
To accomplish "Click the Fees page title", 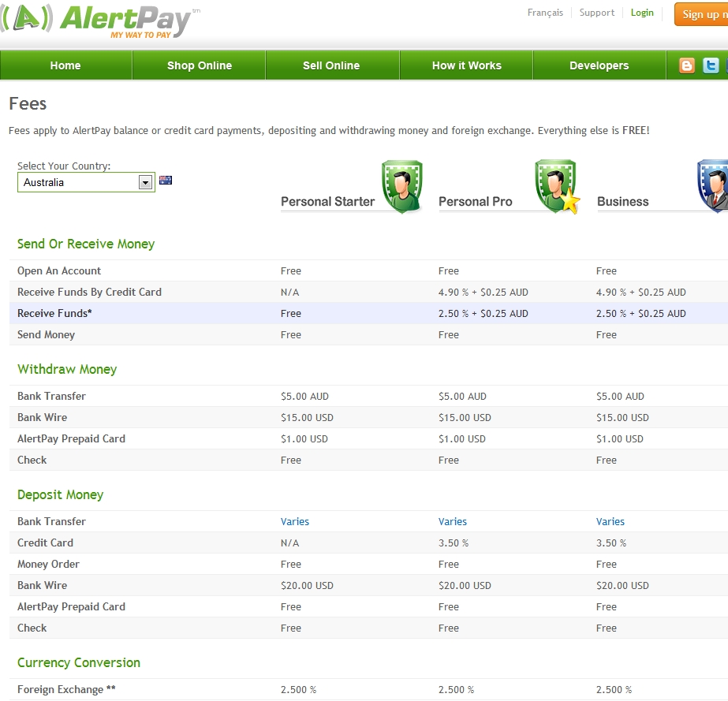I will click(28, 103).
